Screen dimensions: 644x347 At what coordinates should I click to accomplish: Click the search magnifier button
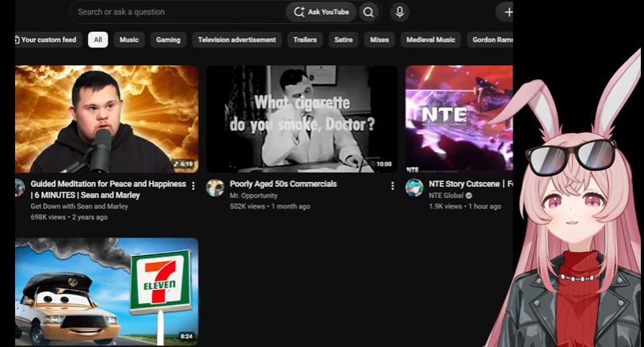tap(369, 13)
